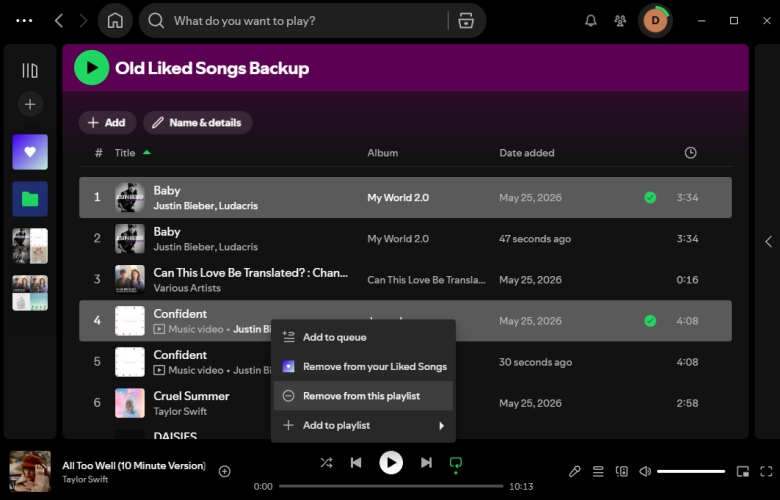Play the Old Liked Songs Backup playlist
780x500 pixels.
(92, 68)
